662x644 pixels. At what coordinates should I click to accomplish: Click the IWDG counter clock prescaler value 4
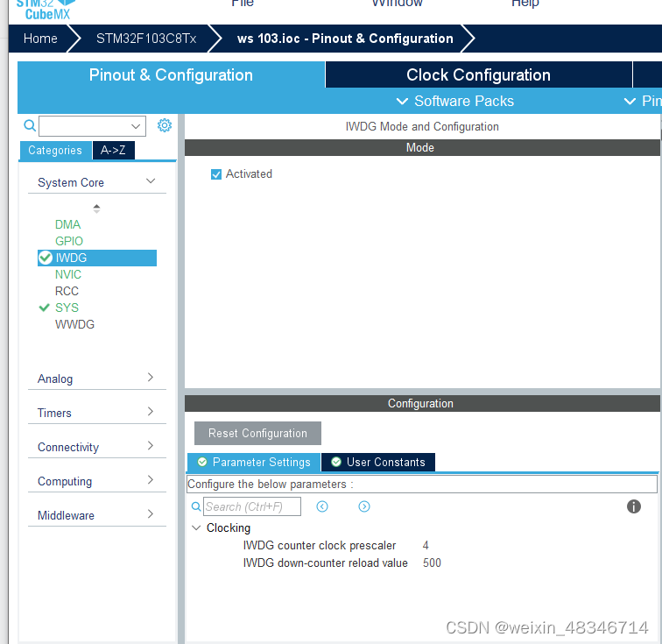click(426, 545)
